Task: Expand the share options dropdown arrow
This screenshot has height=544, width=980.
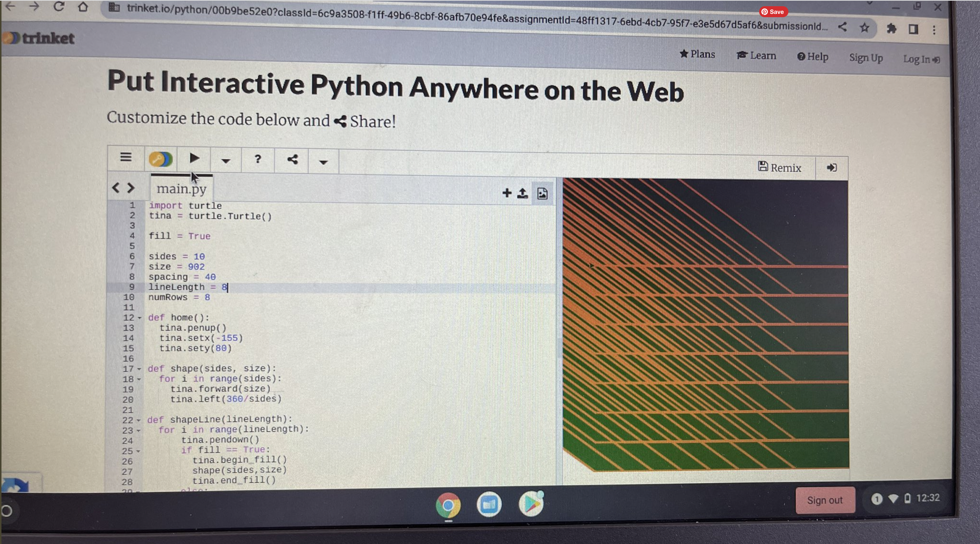Action: tap(323, 162)
